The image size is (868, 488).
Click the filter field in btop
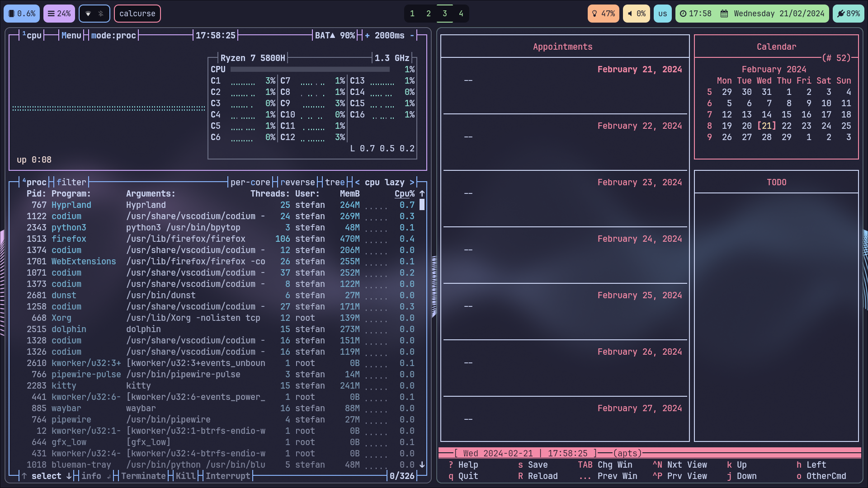[72, 182]
